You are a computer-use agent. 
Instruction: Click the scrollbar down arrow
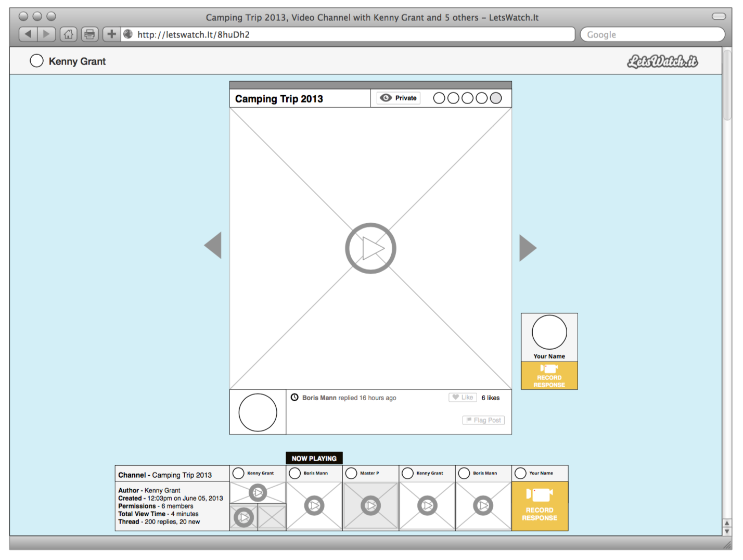pyautogui.click(x=727, y=531)
